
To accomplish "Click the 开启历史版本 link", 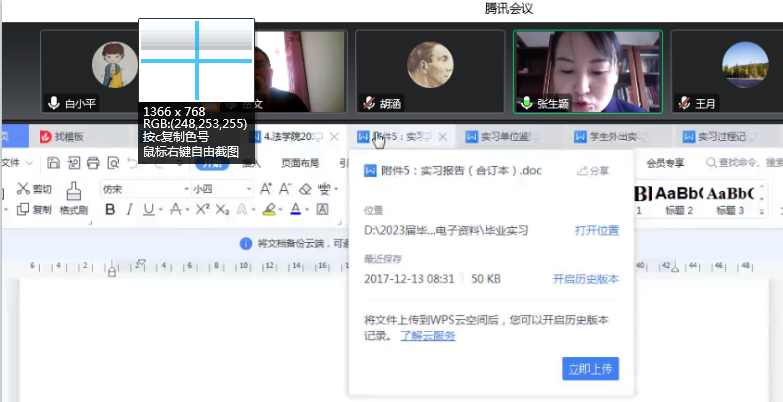I will [x=586, y=279].
